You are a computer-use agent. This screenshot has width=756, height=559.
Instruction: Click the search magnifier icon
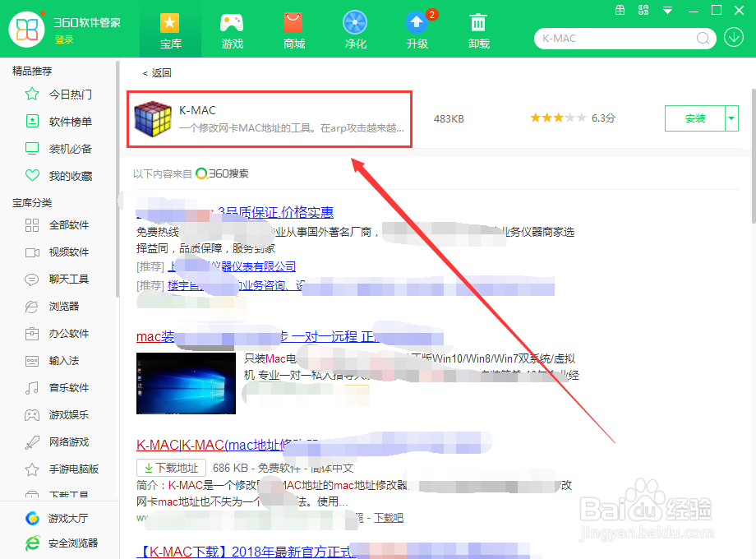pyautogui.click(x=703, y=38)
